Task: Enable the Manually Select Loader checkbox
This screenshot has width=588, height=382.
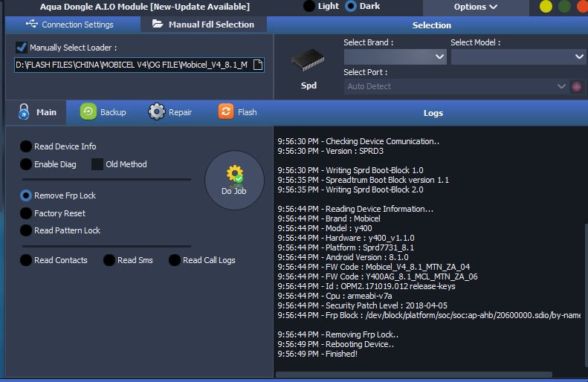Action: click(x=22, y=48)
